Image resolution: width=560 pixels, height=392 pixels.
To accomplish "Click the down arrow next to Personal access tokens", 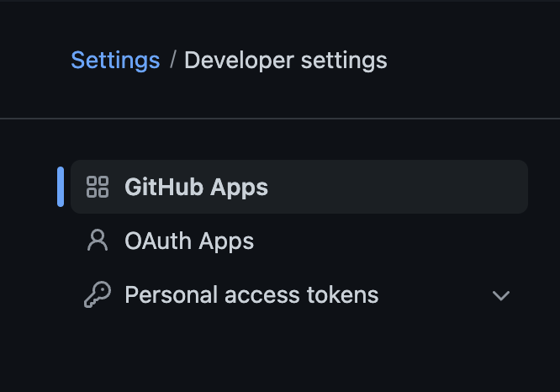I will 500,295.
